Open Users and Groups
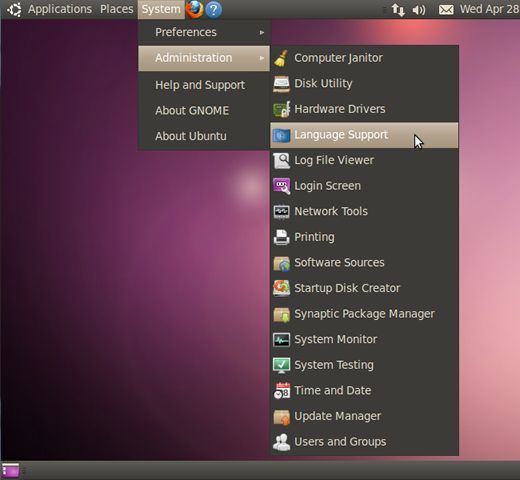The height and width of the screenshot is (480, 520). [364, 442]
